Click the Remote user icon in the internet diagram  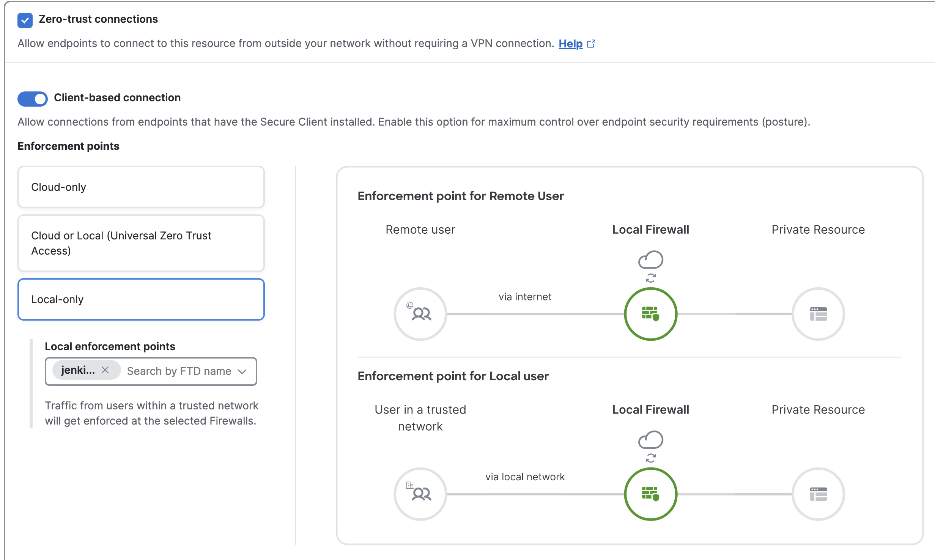pyautogui.click(x=420, y=314)
